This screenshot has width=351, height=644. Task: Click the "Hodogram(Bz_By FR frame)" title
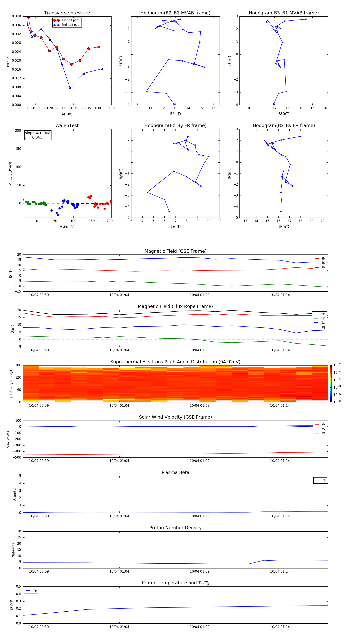coord(175,125)
